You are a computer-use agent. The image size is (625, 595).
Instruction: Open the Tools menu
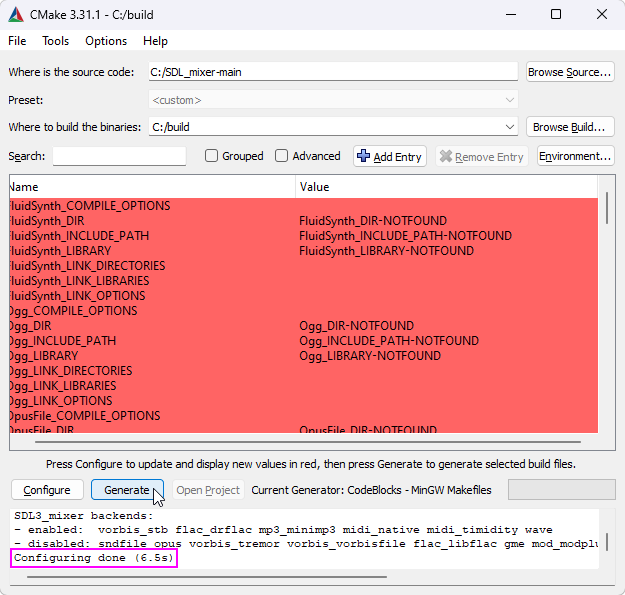pyautogui.click(x=55, y=41)
